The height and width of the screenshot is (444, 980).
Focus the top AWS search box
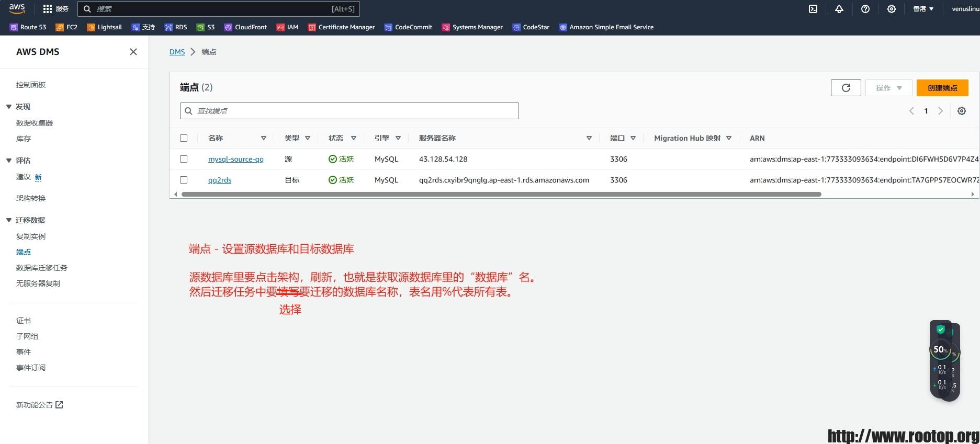pos(219,9)
